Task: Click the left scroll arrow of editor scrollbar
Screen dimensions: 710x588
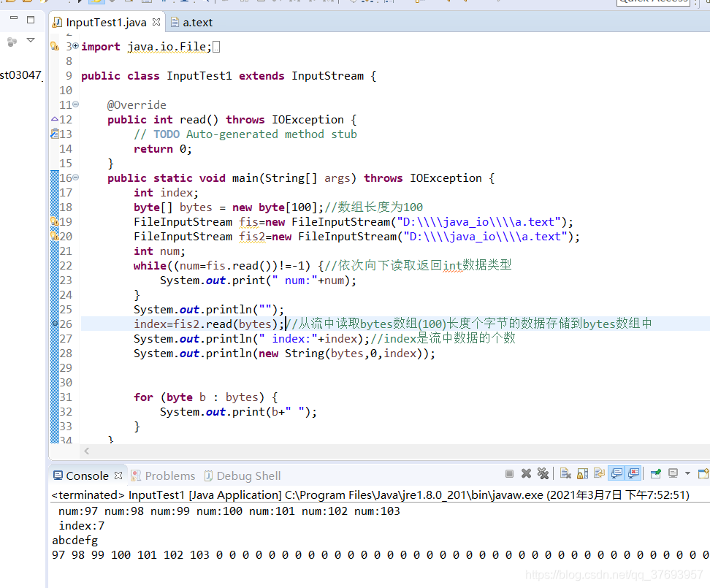Action: pyautogui.click(x=86, y=451)
